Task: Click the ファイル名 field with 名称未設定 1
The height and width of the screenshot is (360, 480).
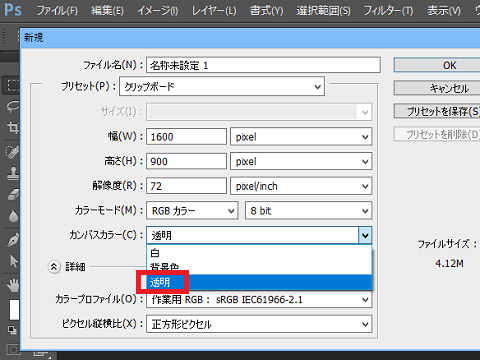Action: tap(263, 65)
